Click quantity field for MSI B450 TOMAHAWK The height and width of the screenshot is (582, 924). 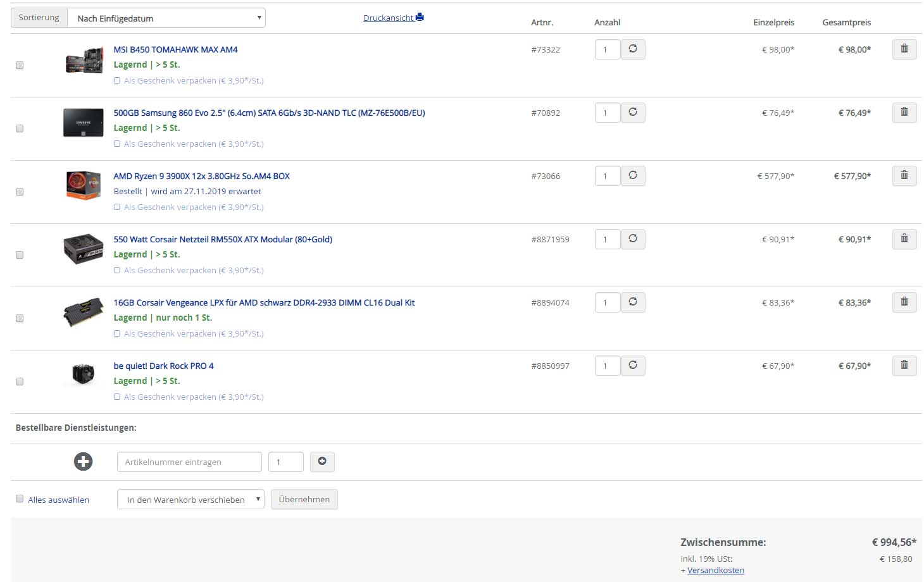(x=608, y=49)
